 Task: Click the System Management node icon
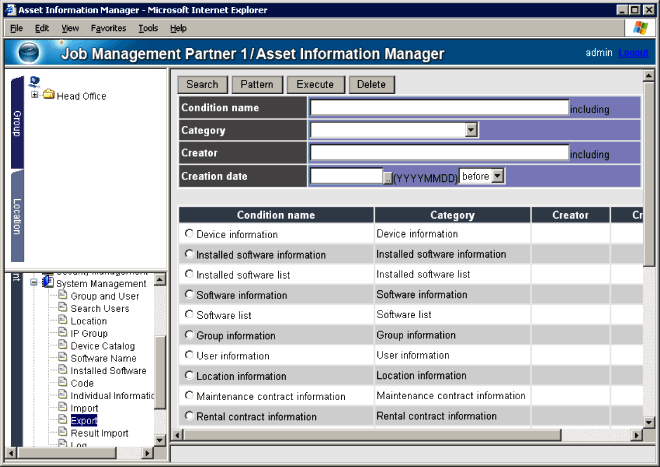[47, 283]
